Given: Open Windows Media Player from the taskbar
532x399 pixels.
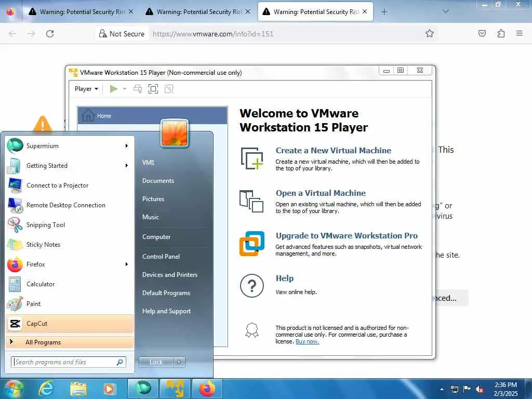Looking at the screenshot, I should [x=109, y=389].
